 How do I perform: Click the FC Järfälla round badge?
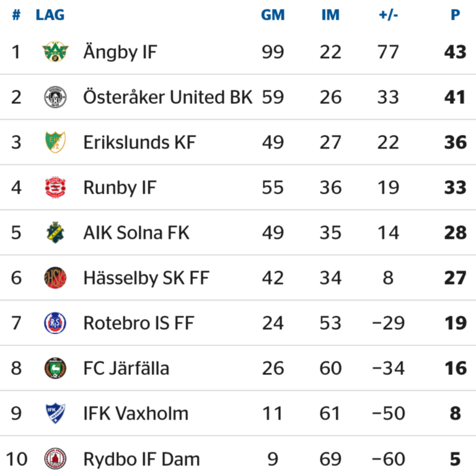(55, 368)
